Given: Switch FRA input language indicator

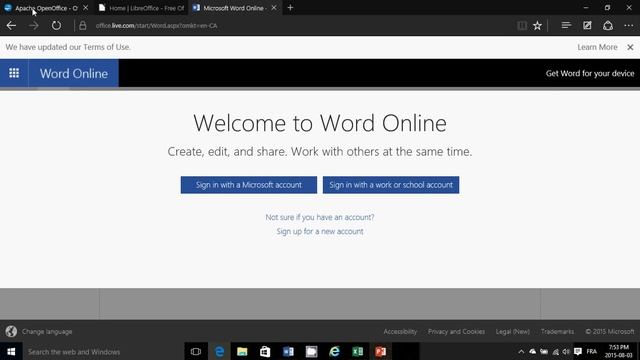Looking at the screenshot, I should point(591,351).
